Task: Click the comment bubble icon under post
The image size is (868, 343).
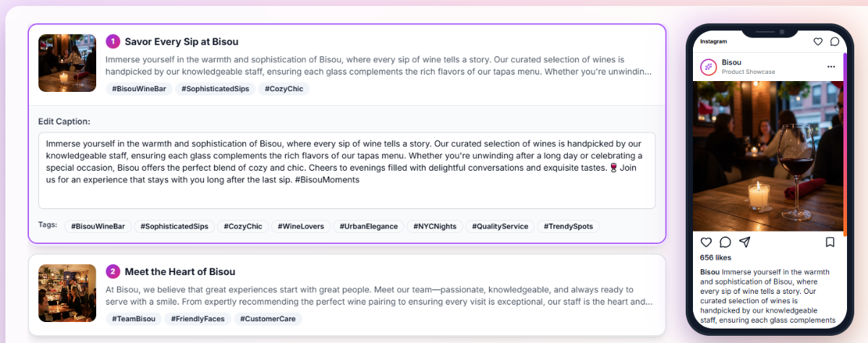Action: 725,242
